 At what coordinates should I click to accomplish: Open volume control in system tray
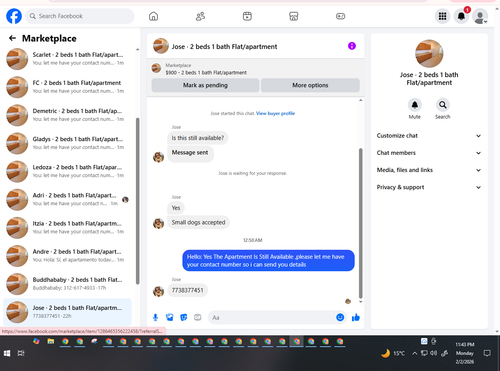433,353
